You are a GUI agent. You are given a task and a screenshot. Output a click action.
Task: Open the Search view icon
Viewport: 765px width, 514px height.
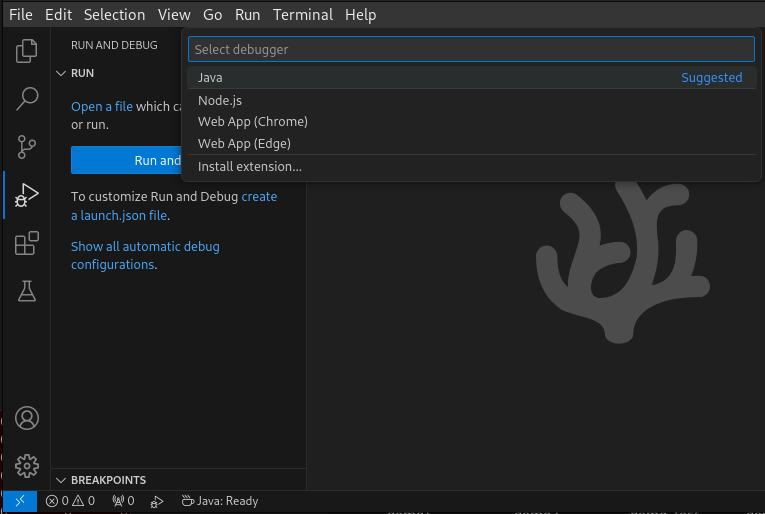tap(26, 99)
